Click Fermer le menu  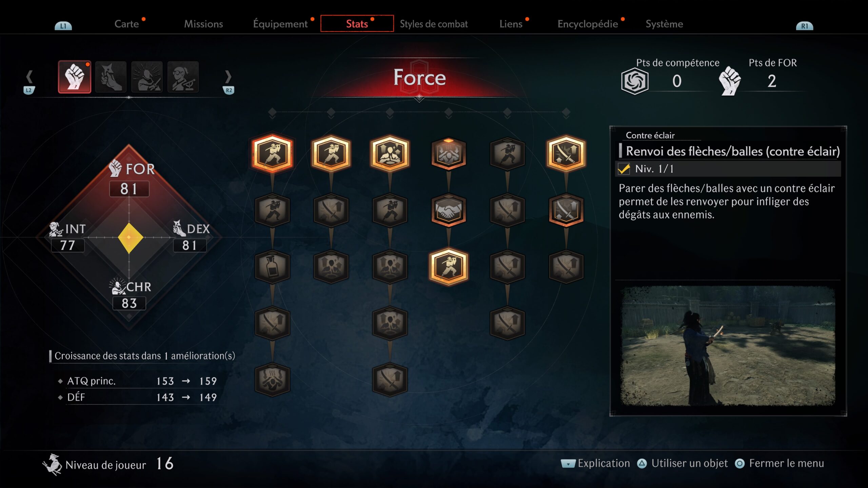(780, 463)
